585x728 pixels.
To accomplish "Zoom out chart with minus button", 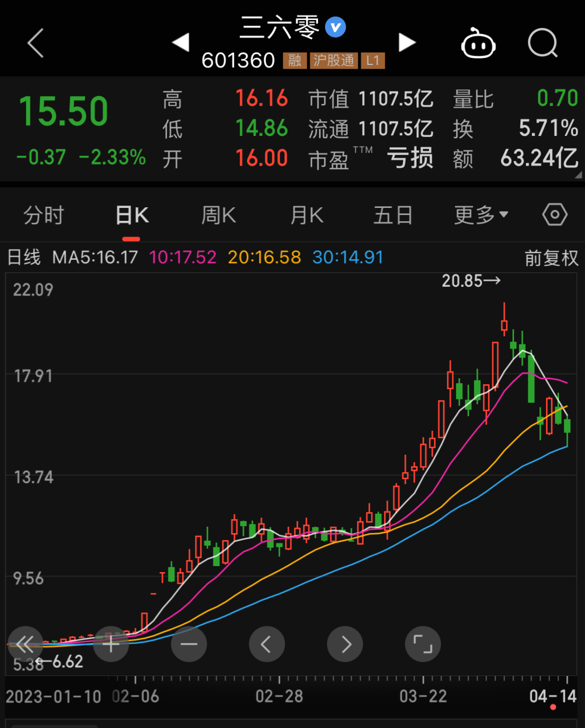I will (x=189, y=644).
